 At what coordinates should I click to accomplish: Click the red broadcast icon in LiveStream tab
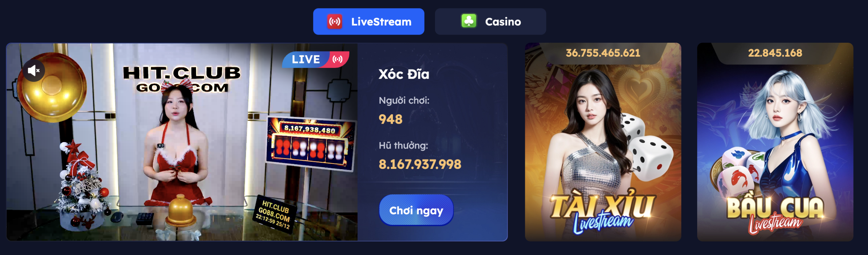pos(335,22)
